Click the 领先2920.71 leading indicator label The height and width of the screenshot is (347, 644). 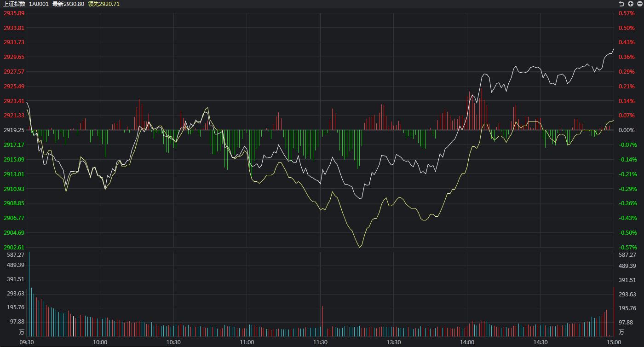(103, 4)
